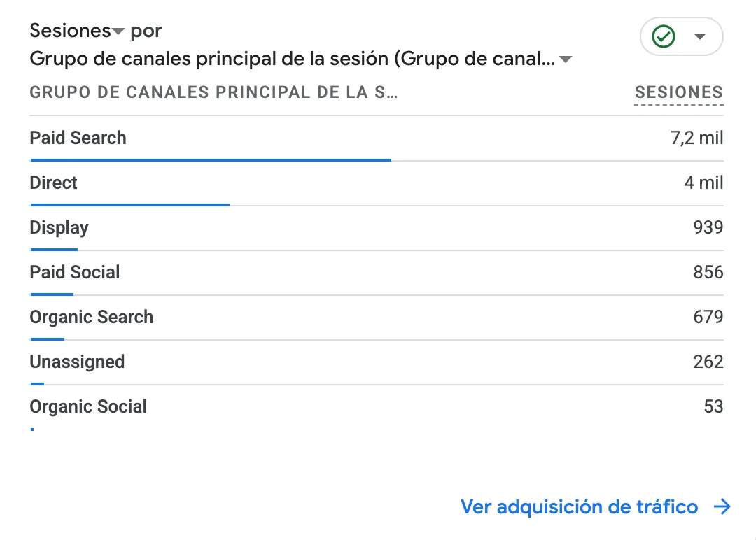Select the Paid Social row

377,273
